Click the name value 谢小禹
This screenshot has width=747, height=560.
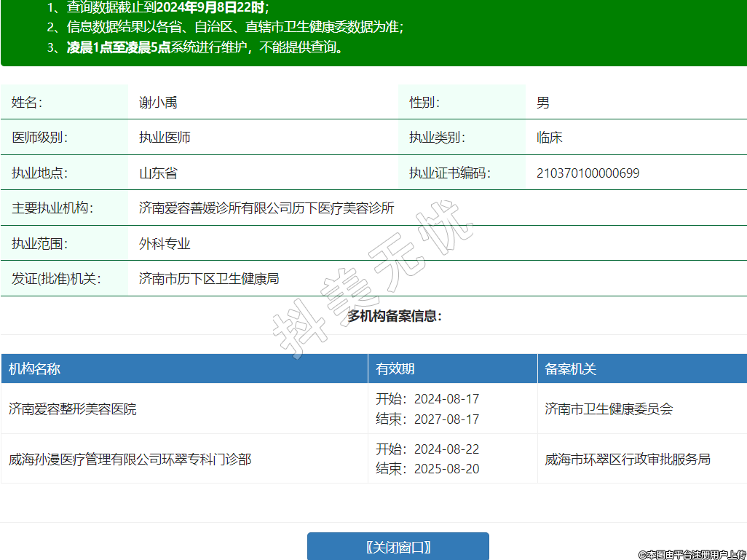click(x=158, y=103)
